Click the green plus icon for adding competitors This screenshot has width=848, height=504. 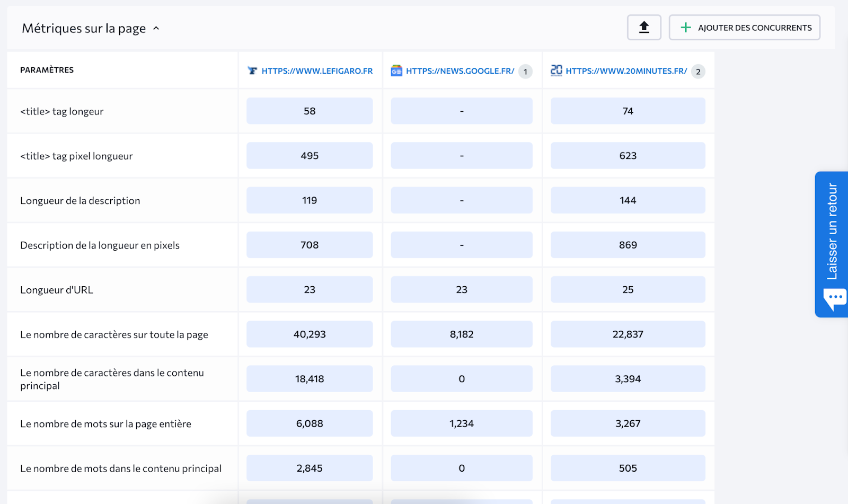(685, 28)
